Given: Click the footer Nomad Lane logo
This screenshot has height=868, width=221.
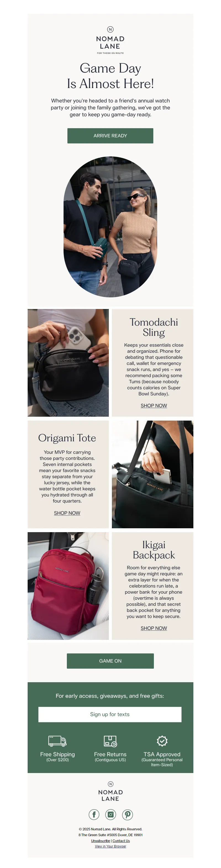Looking at the screenshot, I should point(110,792).
